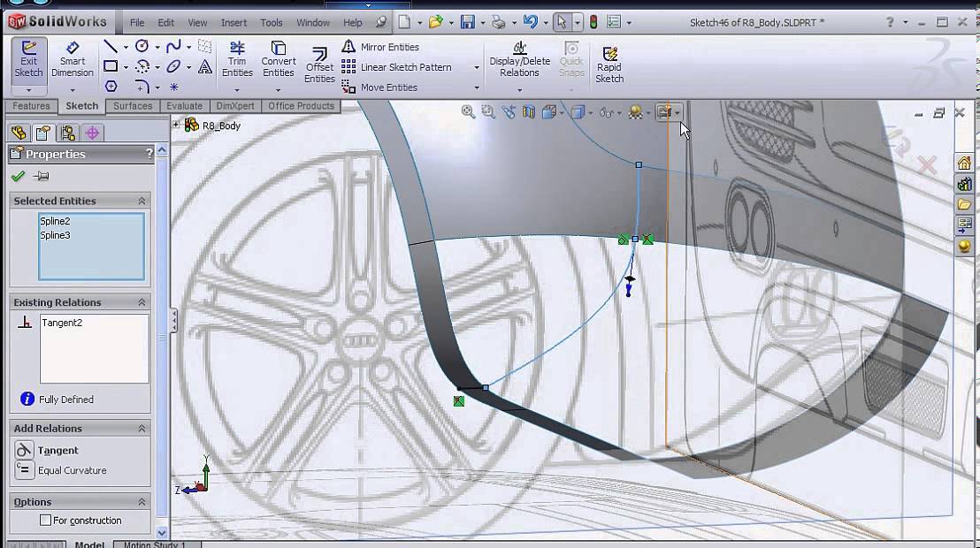Collapse the Options section
The width and height of the screenshot is (980, 548).
pyautogui.click(x=142, y=502)
